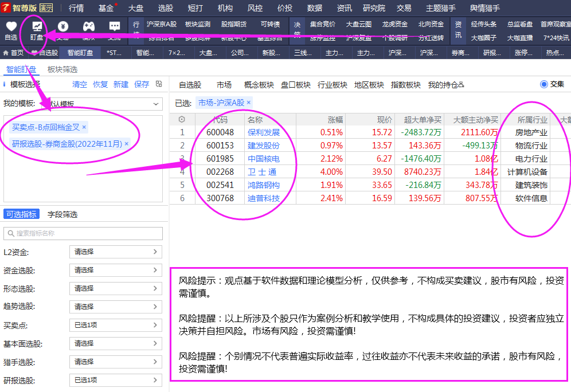571x392 pixels.
Task: Open 沪深京A股 in the toolbar
Action: tap(162, 24)
